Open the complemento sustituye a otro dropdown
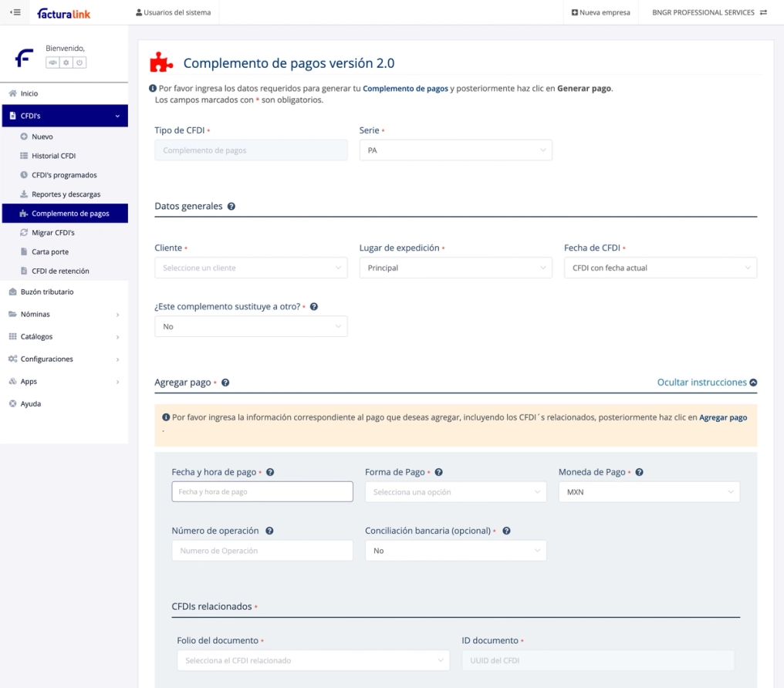The width and height of the screenshot is (784, 688). tap(251, 327)
